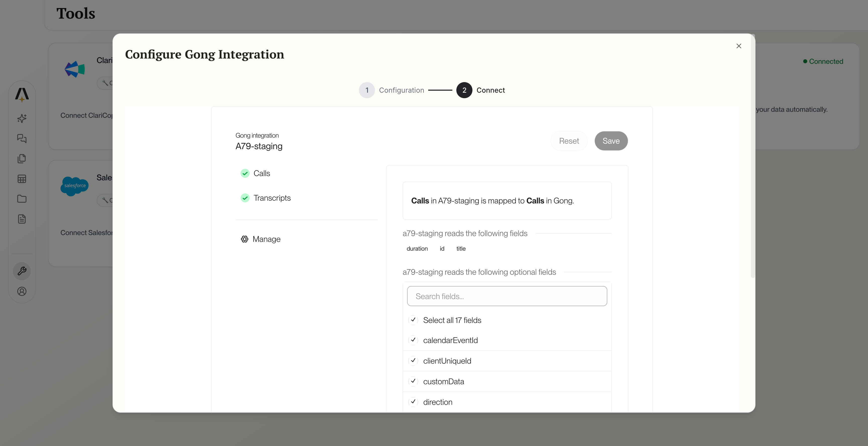Select the wrench Tools sidebar icon
Screen dimensions: 868x446
coord(22,271)
